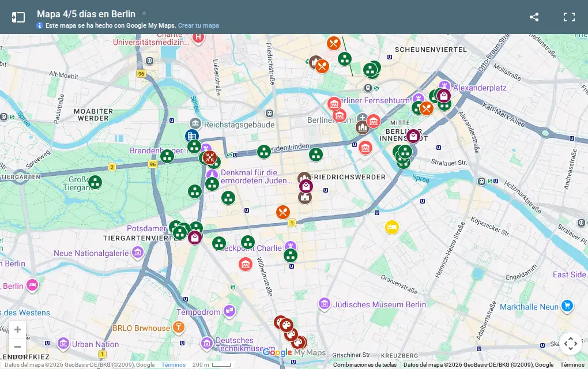Image resolution: width=588 pixels, height=369 pixels.
Task: Click the Reichstagsgebäude place icon
Action: point(195,124)
